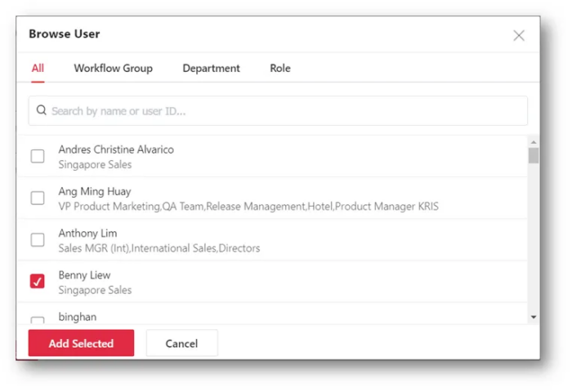Viewport: 572px width, 392px height.
Task: Click the Add Selected button
Action: 81,343
